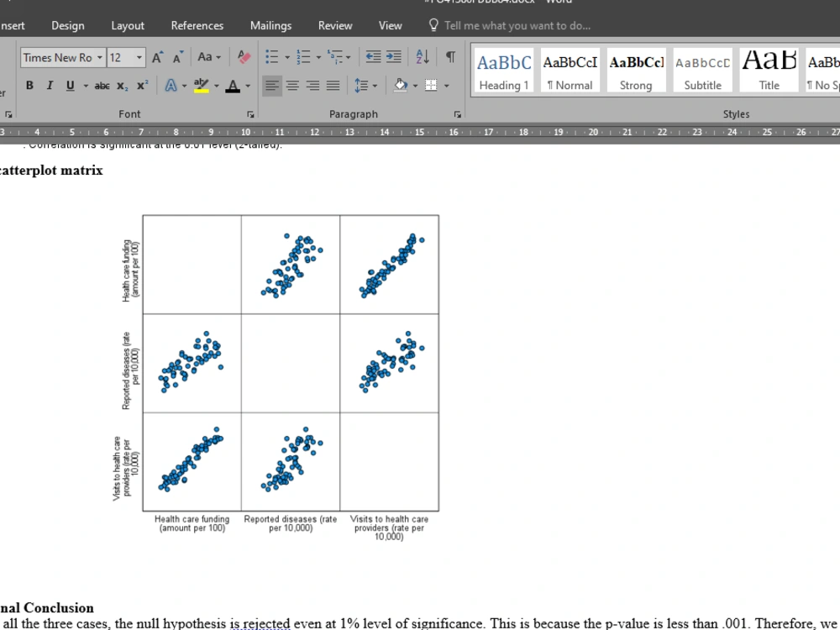Expand shading color dropdown arrow
Screen dimensions: 840x630
(x=415, y=86)
